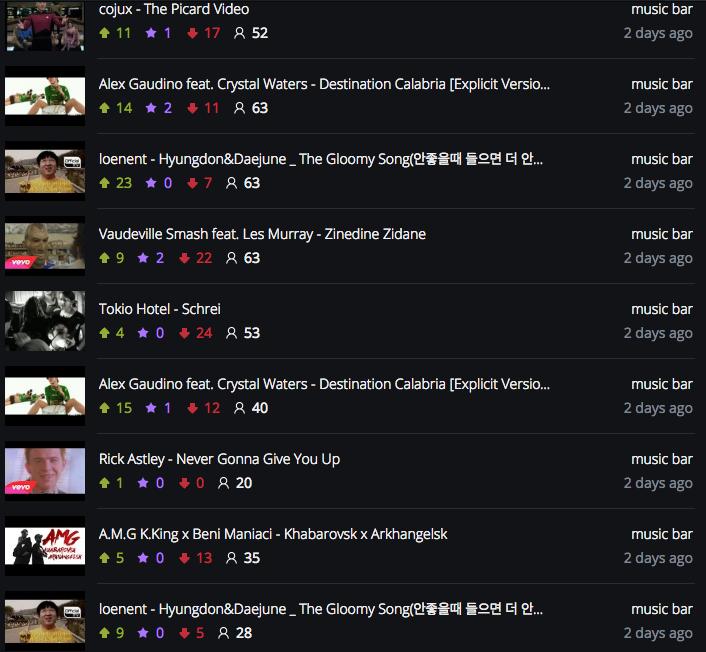Click the listeners icon on A.M.G K.King row
The height and width of the screenshot is (652, 706).
click(x=232, y=558)
